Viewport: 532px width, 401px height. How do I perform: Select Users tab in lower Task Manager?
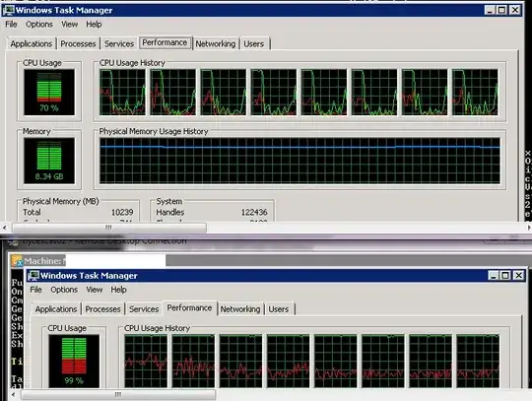coord(279,309)
